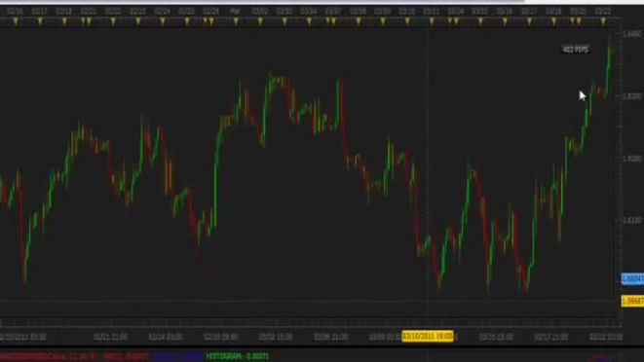
Task: Click the yellow marker below date 02/17
Action: point(40,20)
